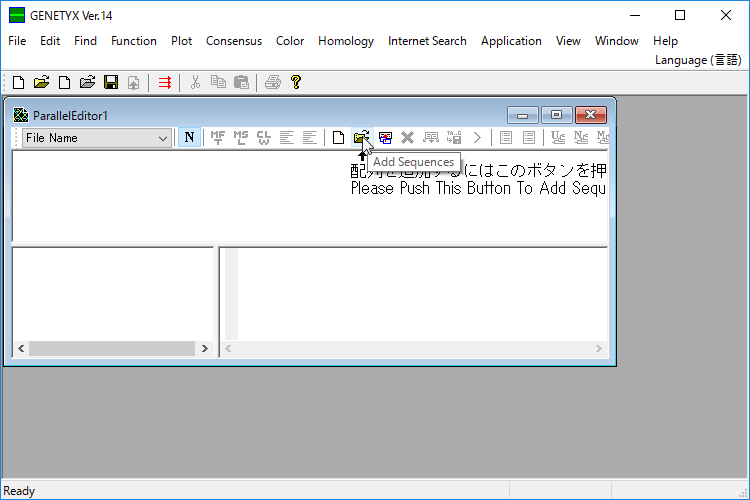750x500 pixels.
Task: Maximize the ParallelEditor1 window
Action: tap(556, 115)
